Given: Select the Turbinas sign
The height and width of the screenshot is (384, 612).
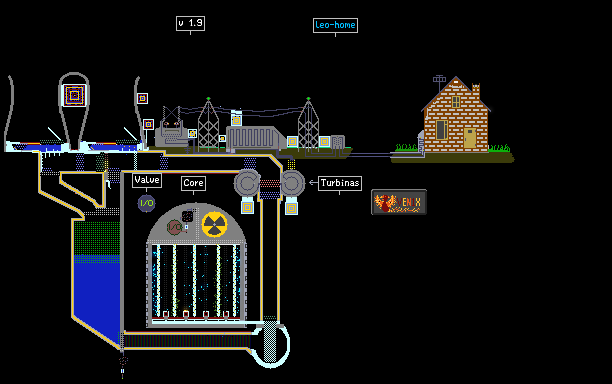Looking at the screenshot, I should [x=340, y=183].
